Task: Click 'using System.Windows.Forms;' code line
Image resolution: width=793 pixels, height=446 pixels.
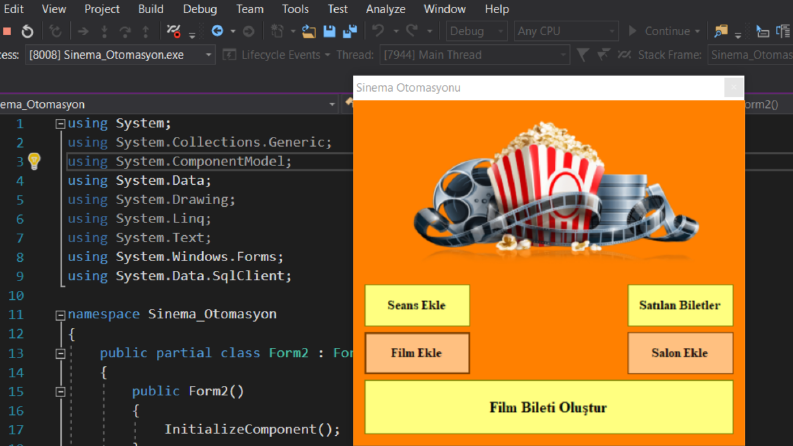Action: (175, 257)
